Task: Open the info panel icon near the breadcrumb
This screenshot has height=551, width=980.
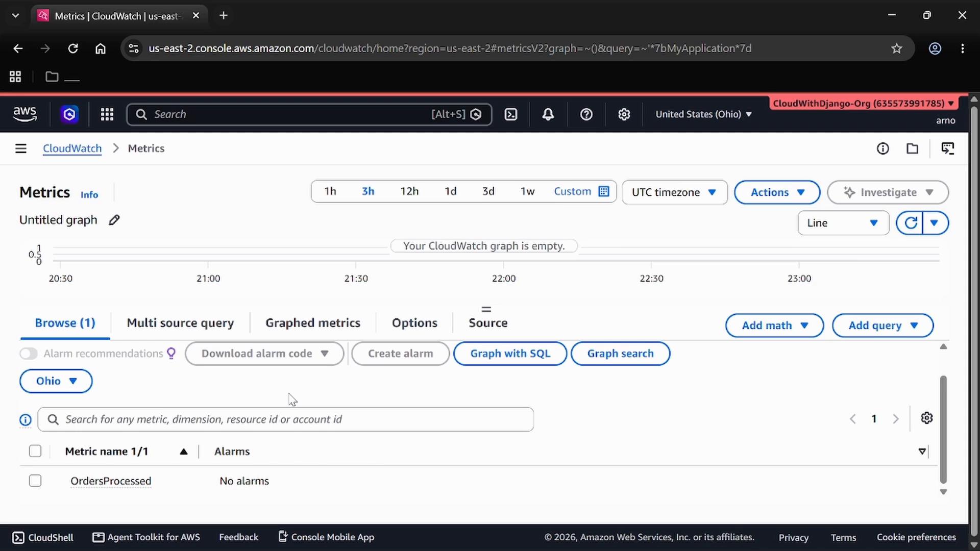Action: coord(883,148)
